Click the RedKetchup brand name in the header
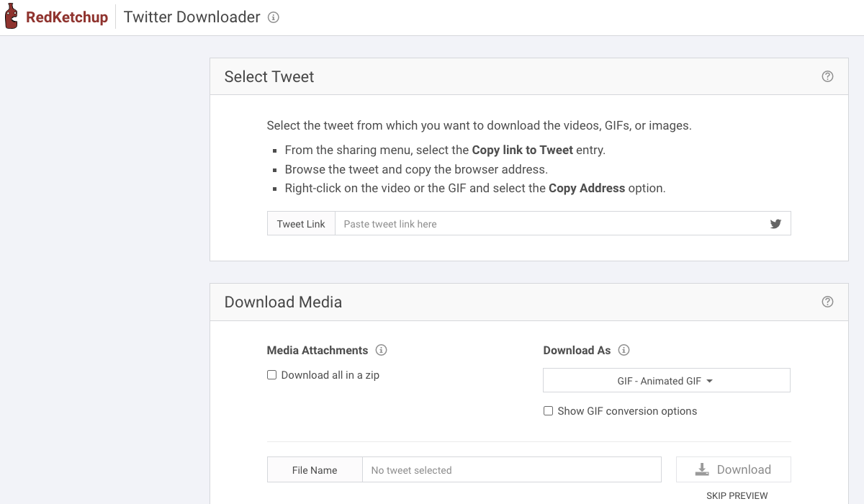Screen dimensions: 864x504 [69, 17]
